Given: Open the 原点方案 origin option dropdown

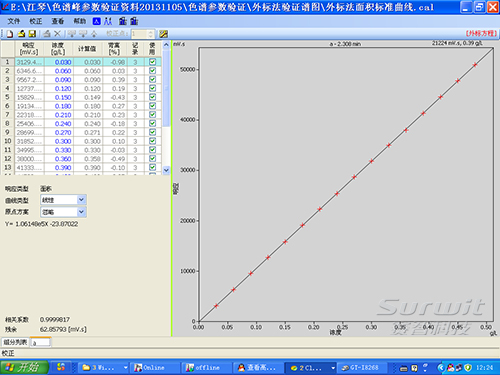Looking at the screenshot, I should pos(81,212).
